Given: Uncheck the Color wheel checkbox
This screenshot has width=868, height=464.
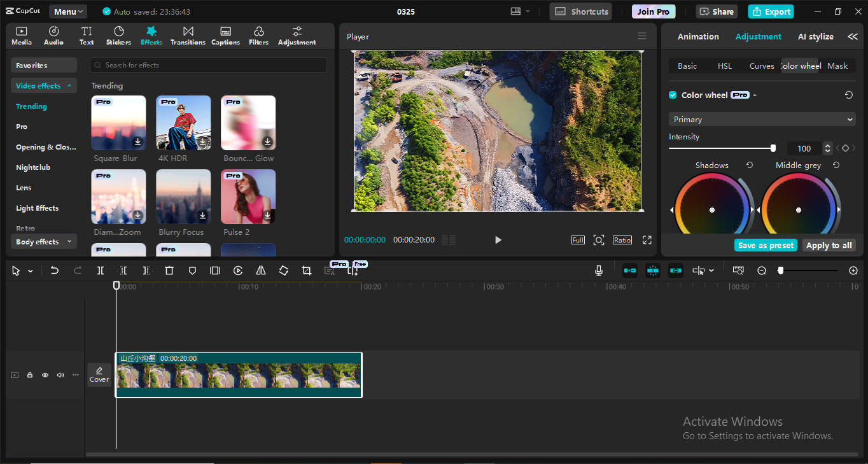Looking at the screenshot, I should click(673, 95).
